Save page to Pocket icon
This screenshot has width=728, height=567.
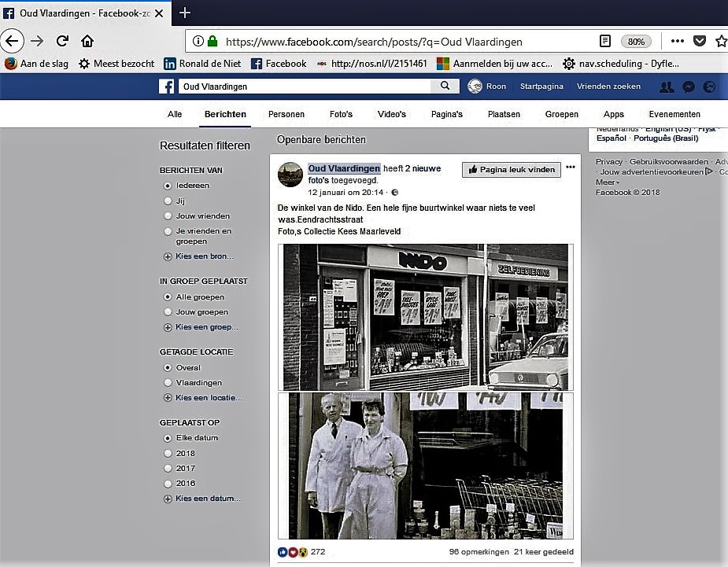coord(700,42)
